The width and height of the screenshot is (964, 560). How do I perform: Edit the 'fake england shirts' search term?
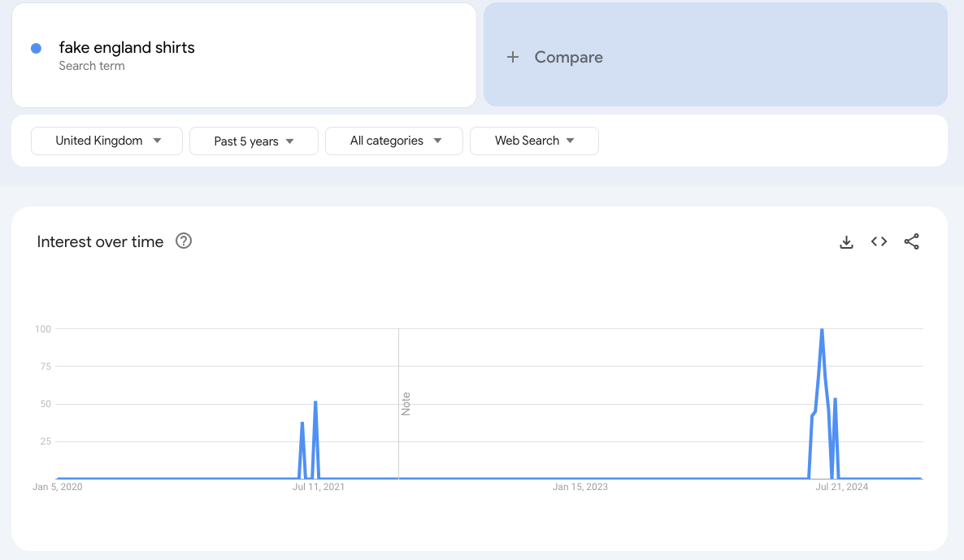pos(127,47)
